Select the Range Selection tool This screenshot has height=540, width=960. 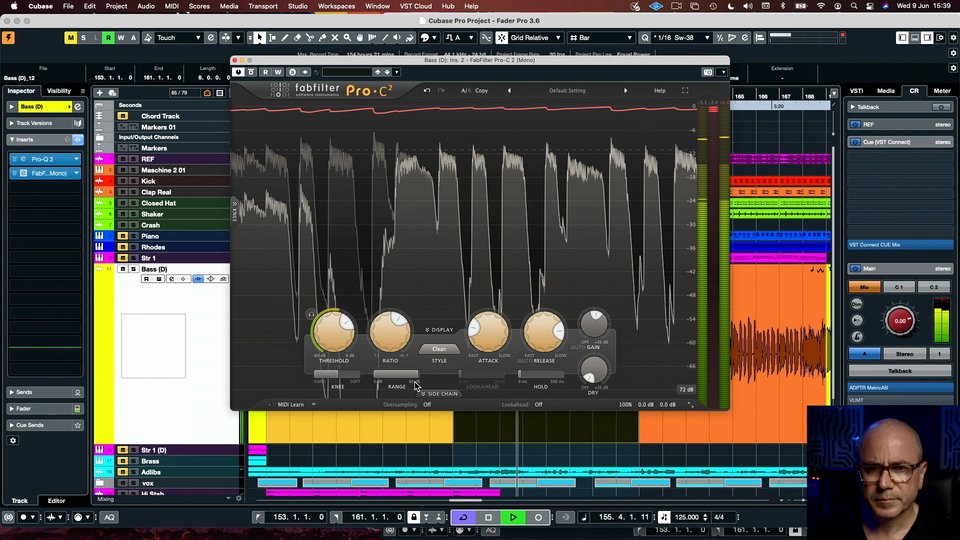click(x=272, y=38)
